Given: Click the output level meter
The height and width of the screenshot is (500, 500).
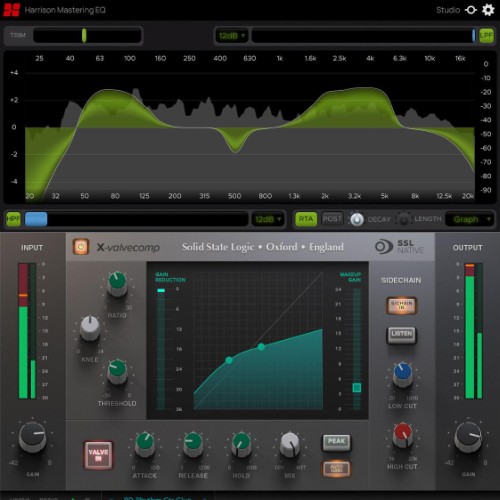Looking at the screenshot, I should pos(474,331).
